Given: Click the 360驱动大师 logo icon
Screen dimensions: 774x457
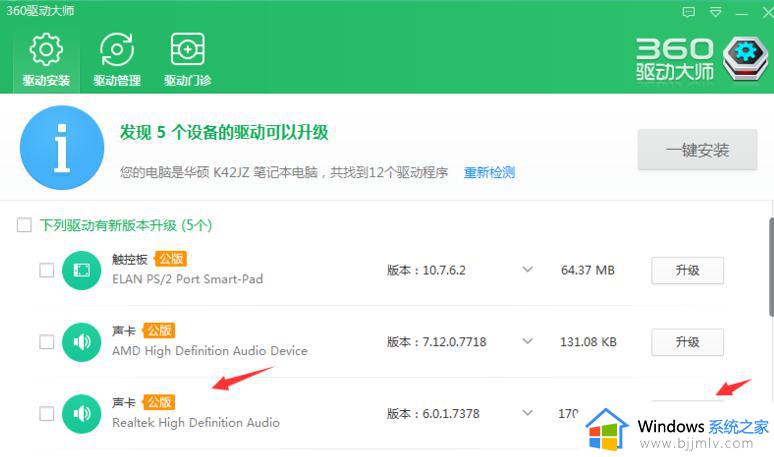Looking at the screenshot, I should [745, 58].
